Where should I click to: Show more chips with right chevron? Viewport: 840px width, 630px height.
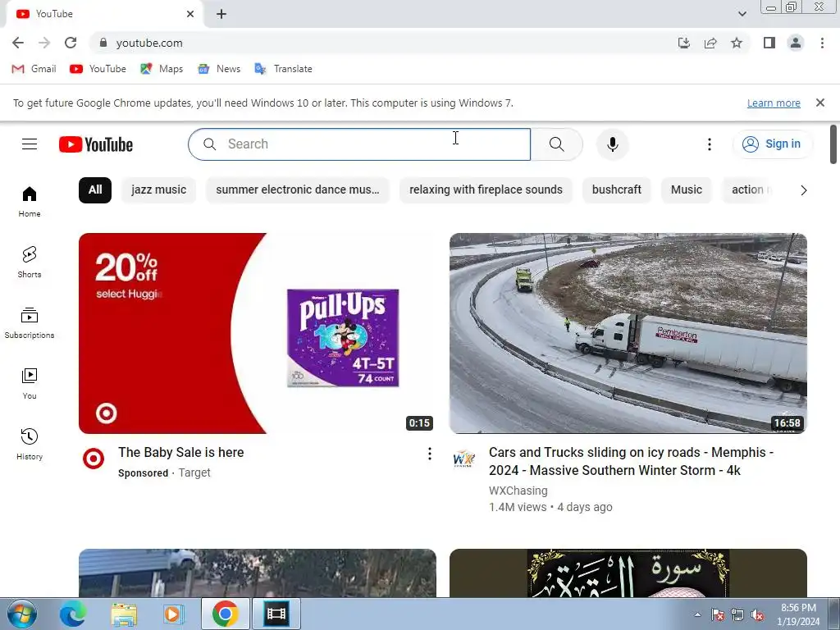[x=803, y=190]
